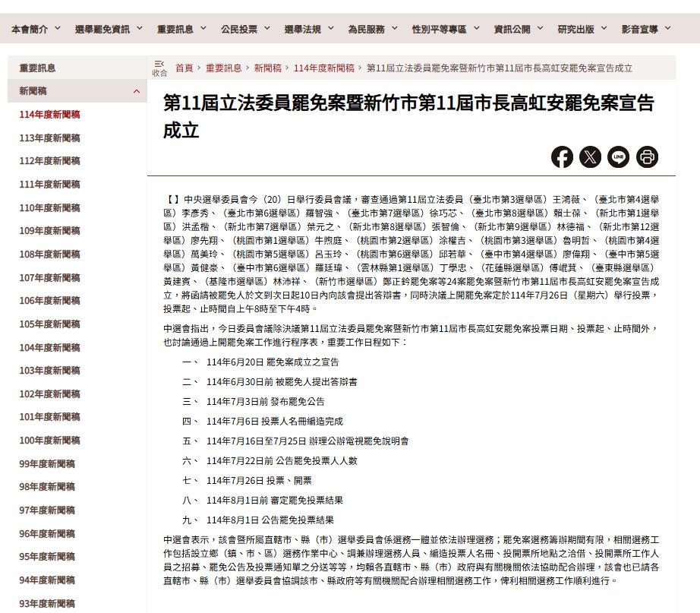Image resolution: width=700 pixels, height=613 pixels.
Task: Expand the 公民投票 navigation dropdown
Action: point(245,29)
